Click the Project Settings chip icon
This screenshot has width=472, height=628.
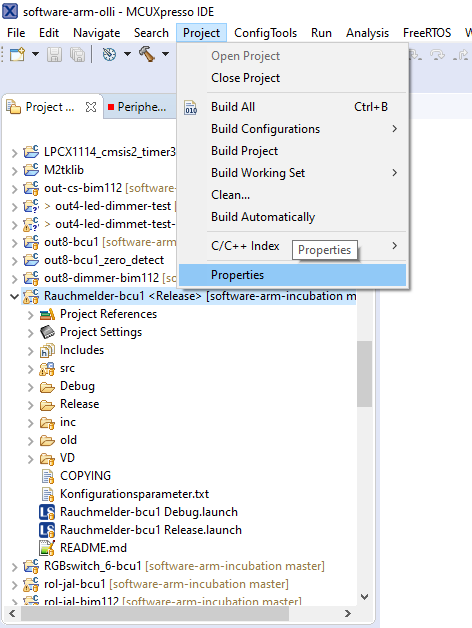click(x=47, y=332)
